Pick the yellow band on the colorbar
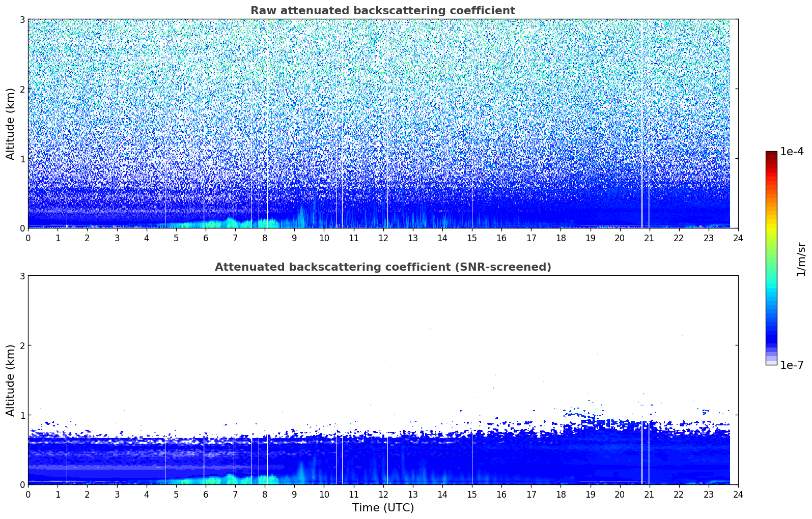812x519 pixels. (x=771, y=227)
